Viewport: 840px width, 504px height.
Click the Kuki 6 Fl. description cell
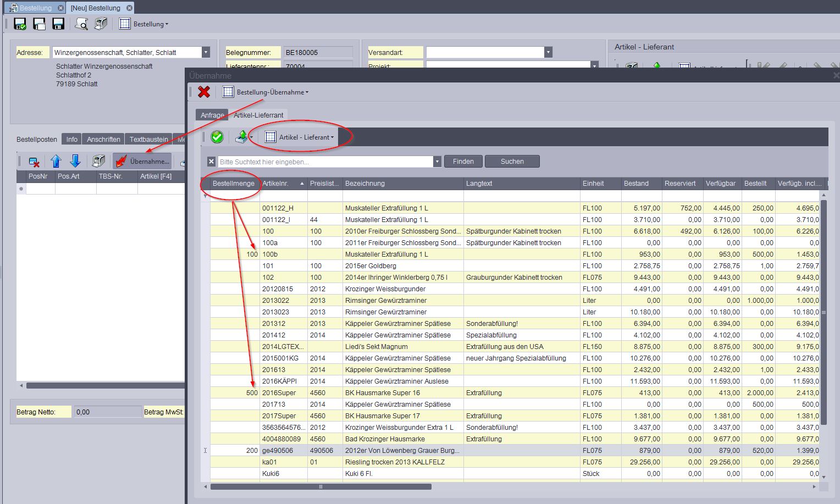pos(403,473)
